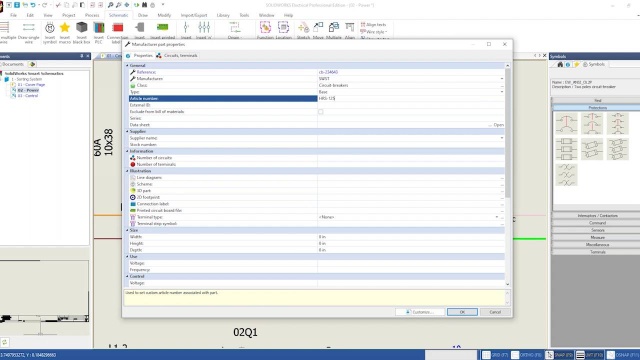Toggle SNAP (F9) in status bar
640x360 pixels.
point(559,355)
